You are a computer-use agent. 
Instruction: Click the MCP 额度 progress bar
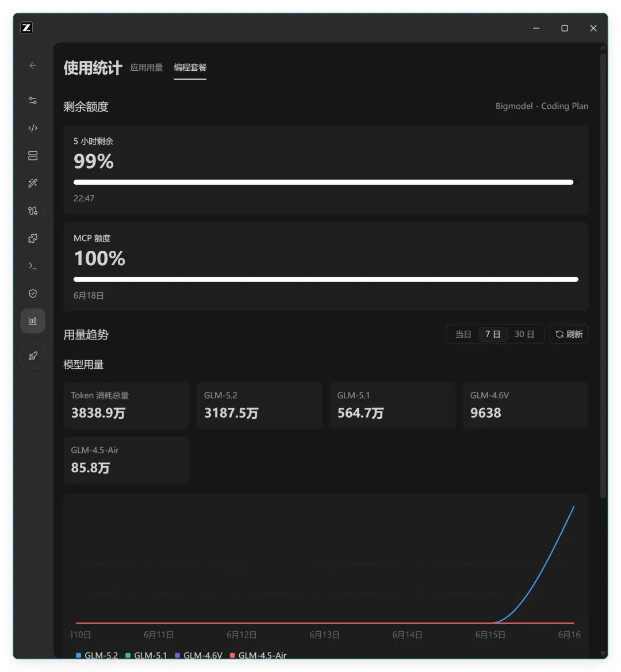click(x=326, y=279)
